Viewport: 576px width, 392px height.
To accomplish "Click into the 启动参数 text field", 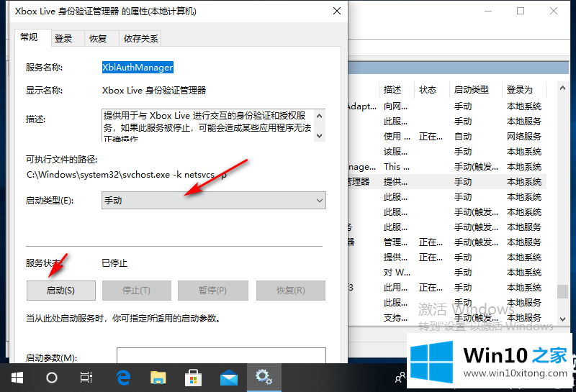I will (x=221, y=356).
